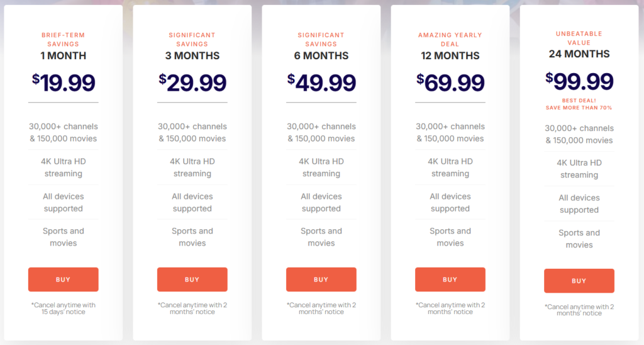The height and width of the screenshot is (345, 644).
Task: Click the 15 days' notice cancellation note
Action: point(63,308)
